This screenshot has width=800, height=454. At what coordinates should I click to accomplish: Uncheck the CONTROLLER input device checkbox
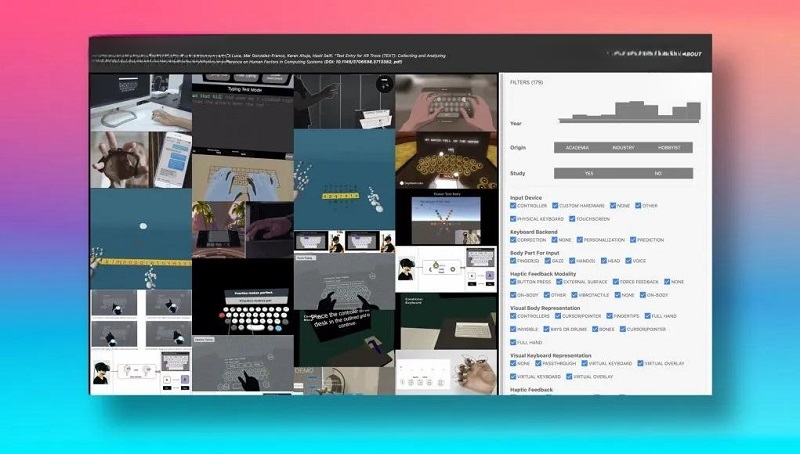point(513,206)
